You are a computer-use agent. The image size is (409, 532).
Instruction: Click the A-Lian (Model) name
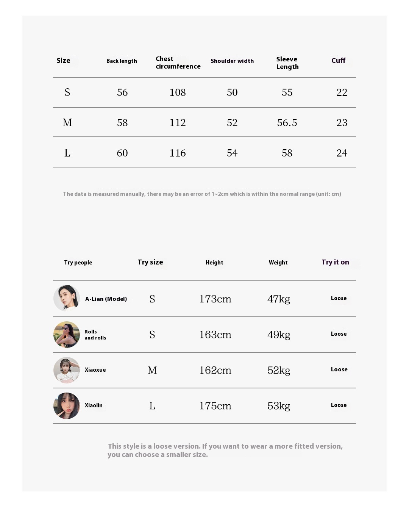pos(106,299)
